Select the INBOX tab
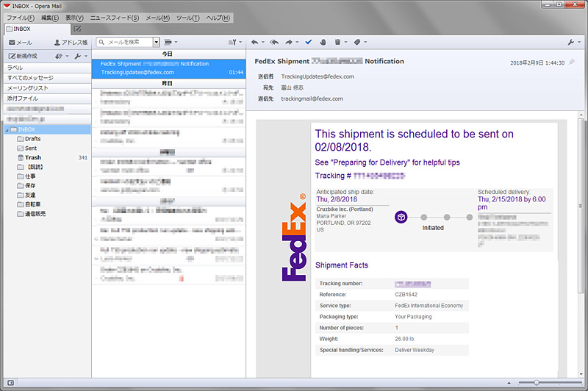588x391 pixels. tap(37, 29)
